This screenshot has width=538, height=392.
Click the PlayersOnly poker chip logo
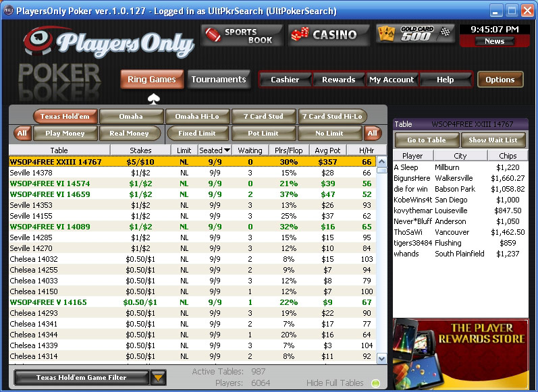point(38,40)
